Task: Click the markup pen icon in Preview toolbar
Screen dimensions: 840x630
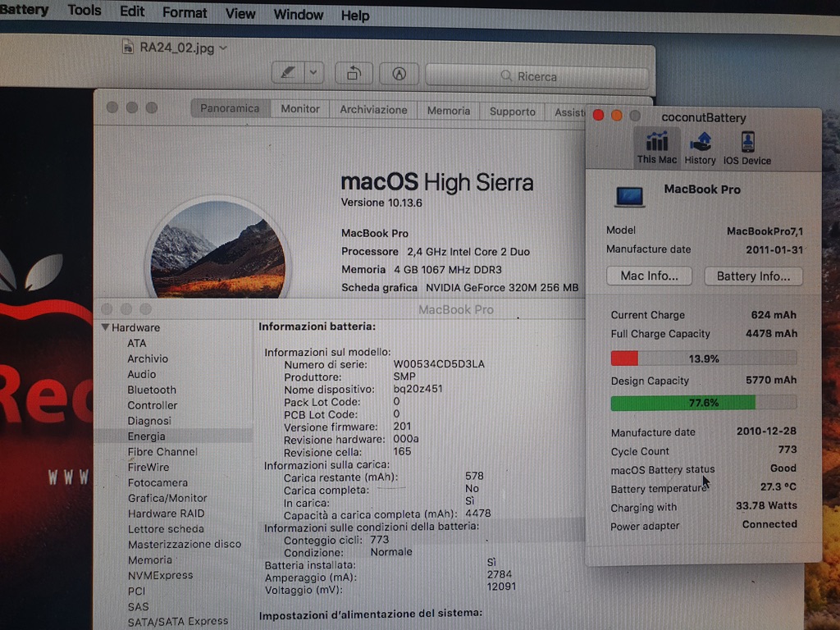Action: pyautogui.click(x=288, y=72)
